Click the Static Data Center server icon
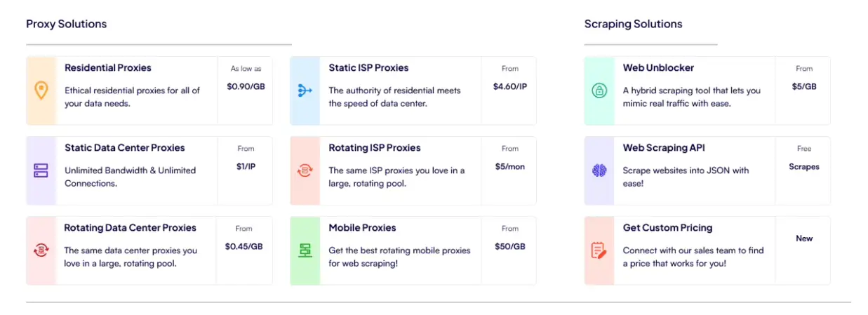The width and height of the screenshot is (868, 315). pos(41,170)
